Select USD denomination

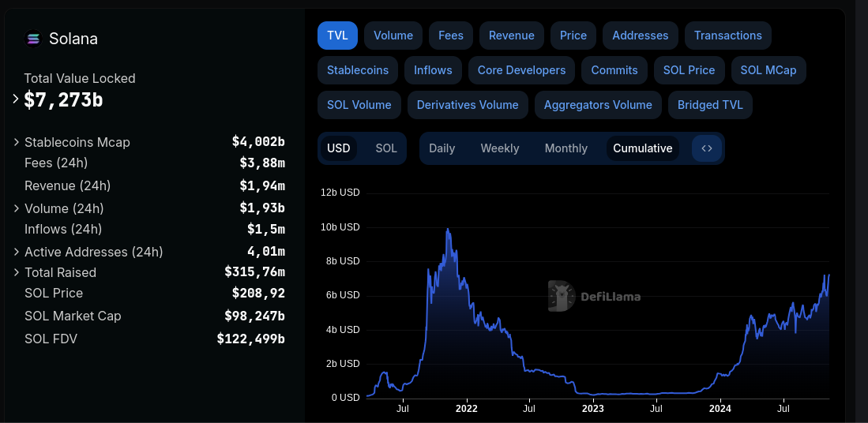(339, 148)
